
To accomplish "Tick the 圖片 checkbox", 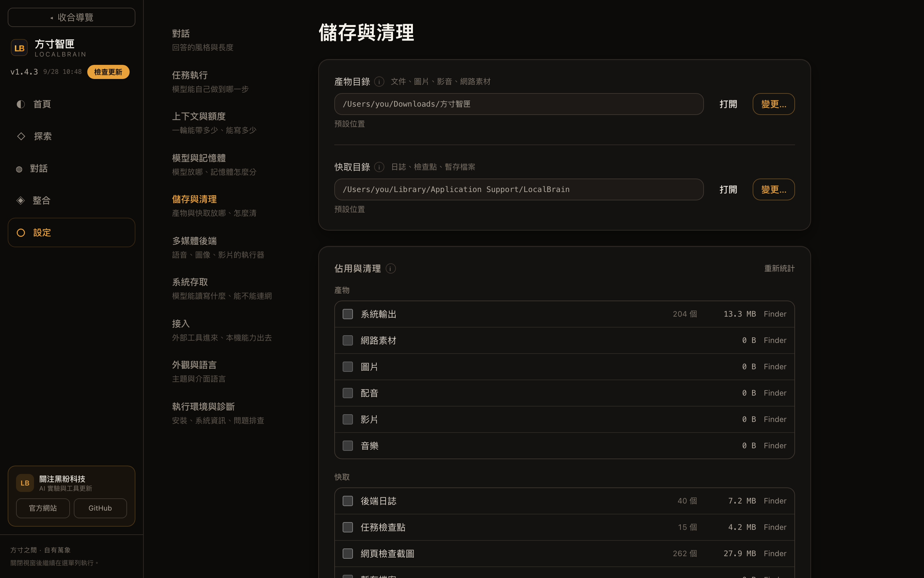I will [x=347, y=367].
